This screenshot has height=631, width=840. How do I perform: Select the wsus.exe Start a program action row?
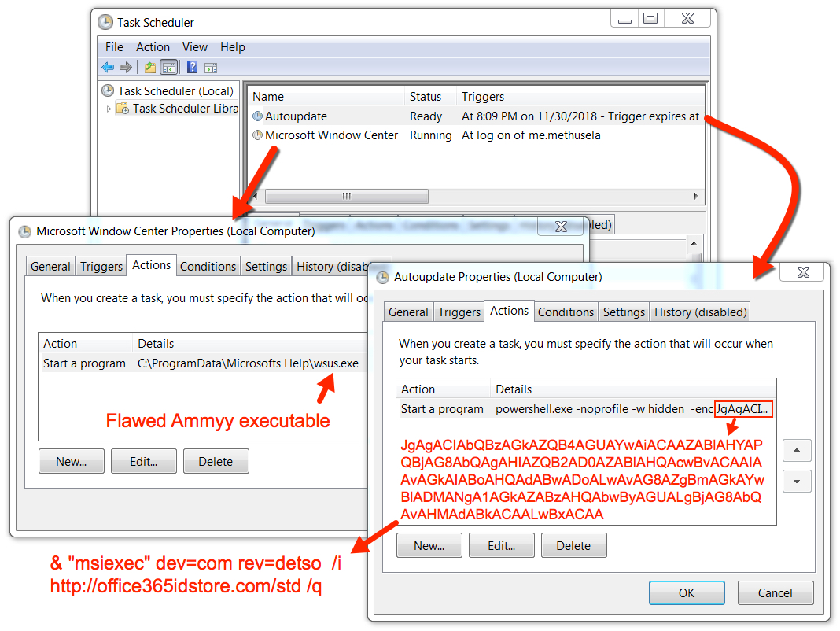pyautogui.click(x=204, y=363)
